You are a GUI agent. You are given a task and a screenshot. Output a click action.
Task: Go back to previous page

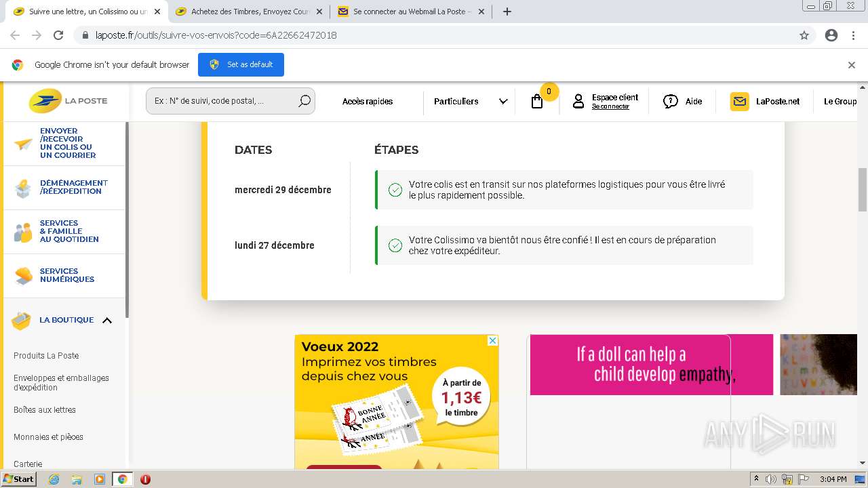pos(15,35)
